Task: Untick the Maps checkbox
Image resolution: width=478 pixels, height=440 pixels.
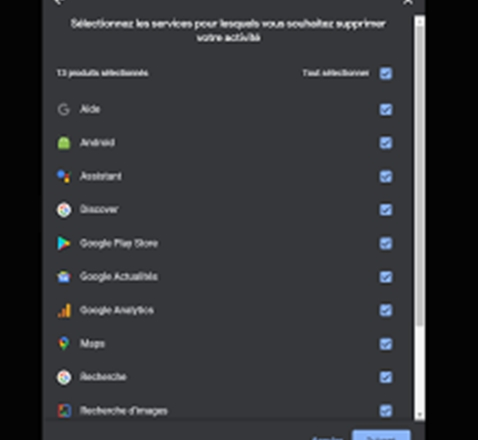Action: 386,344
